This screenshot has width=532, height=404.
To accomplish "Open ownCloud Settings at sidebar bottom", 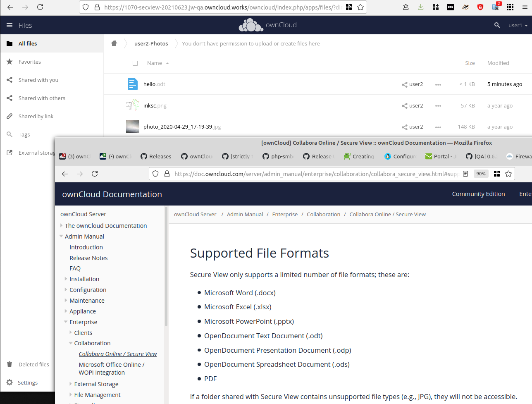I will point(28,382).
